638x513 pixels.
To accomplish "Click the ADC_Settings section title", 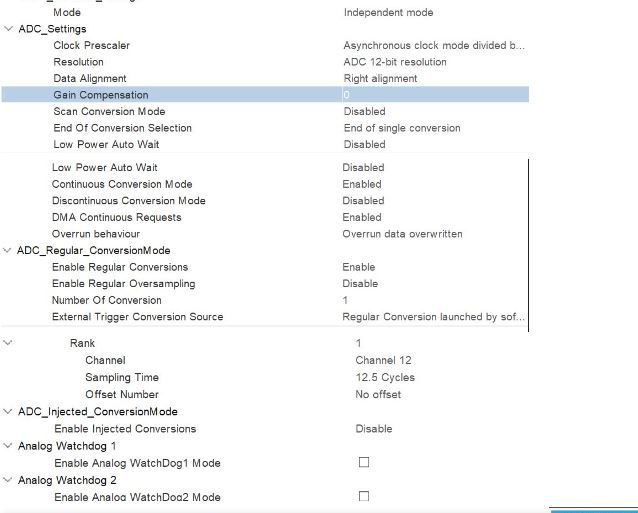I will pyautogui.click(x=52, y=29).
